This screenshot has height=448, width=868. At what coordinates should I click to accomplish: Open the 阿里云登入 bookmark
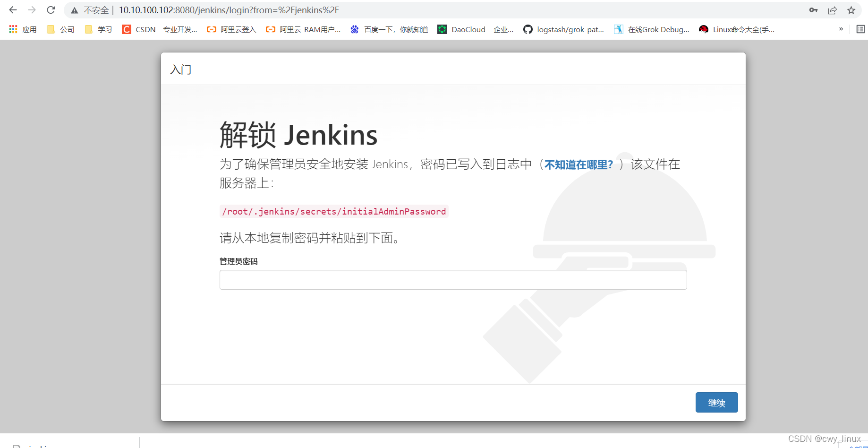tap(231, 29)
